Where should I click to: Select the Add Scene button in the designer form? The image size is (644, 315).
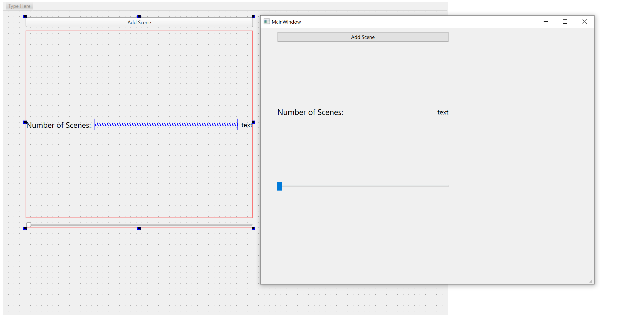139,22
